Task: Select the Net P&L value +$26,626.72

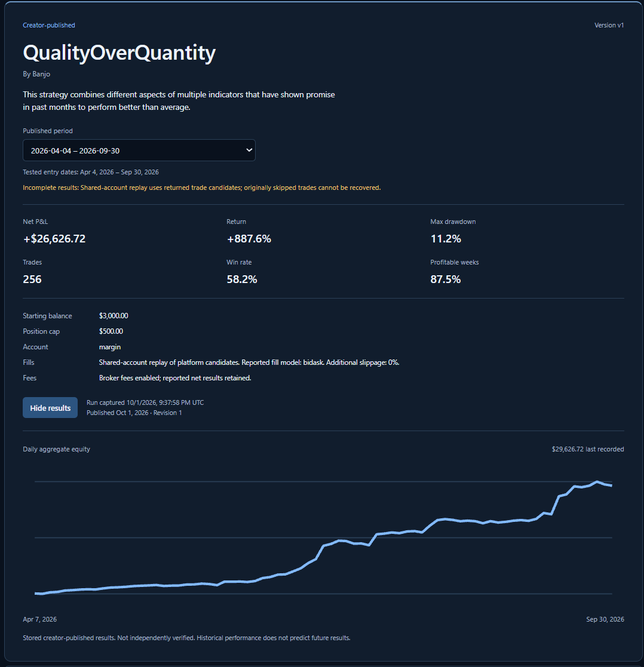Action: click(54, 239)
